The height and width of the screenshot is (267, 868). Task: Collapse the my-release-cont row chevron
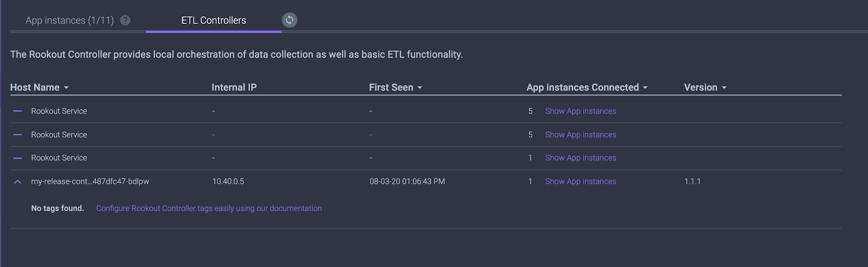pos(17,182)
